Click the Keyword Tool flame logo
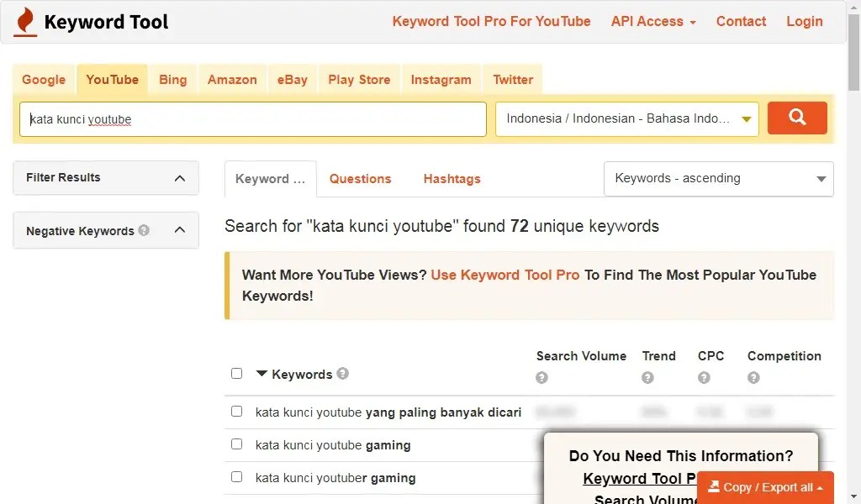This screenshot has height=504, width=861. point(24,22)
